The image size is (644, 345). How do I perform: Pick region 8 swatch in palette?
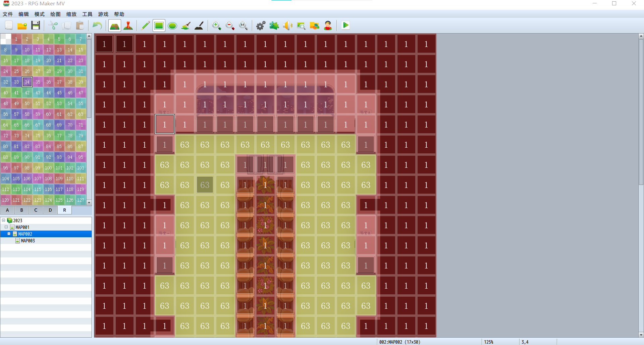pos(6,50)
